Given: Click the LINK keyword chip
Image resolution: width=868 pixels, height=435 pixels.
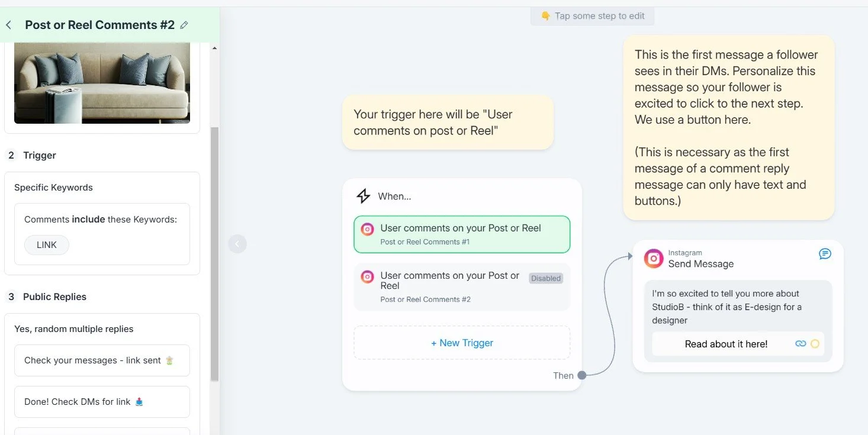Looking at the screenshot, I should click(47, 245).
